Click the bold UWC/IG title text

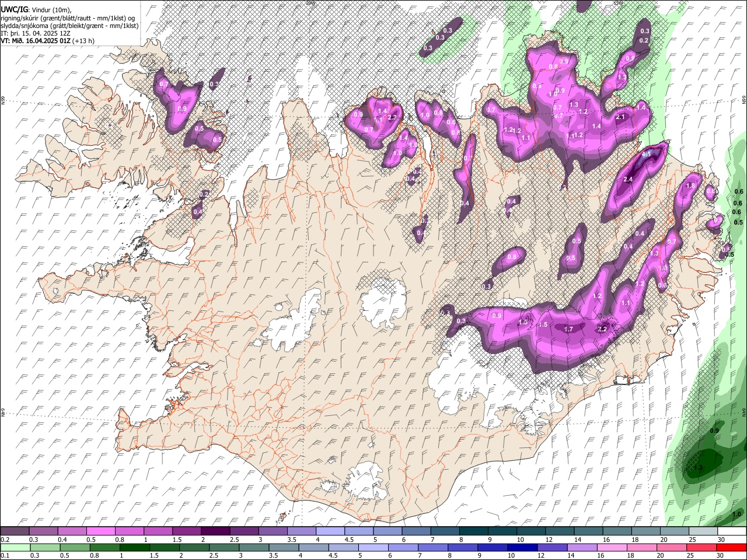(x=13, y=10)
